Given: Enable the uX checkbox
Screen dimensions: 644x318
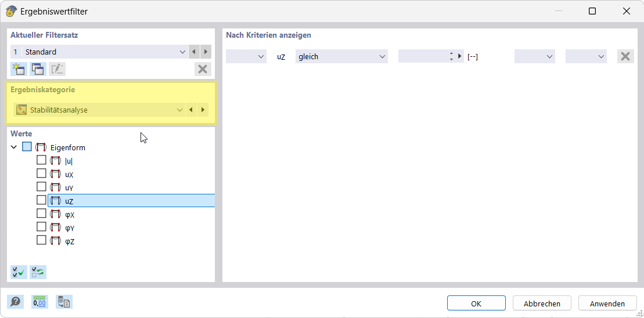Looking at the screenshot, I should pos(41,174).
